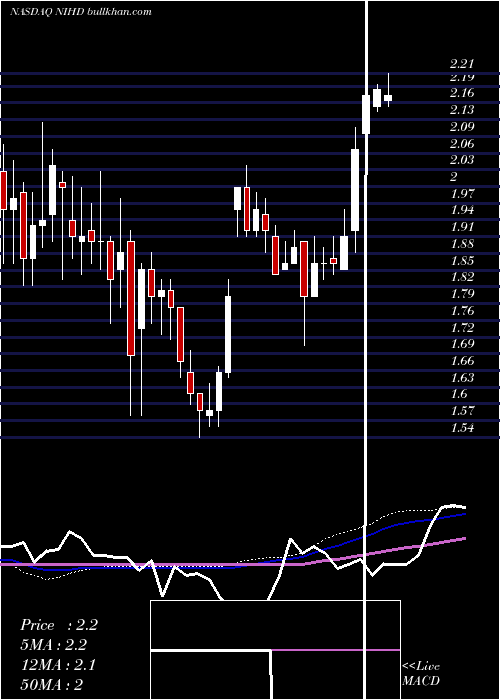
Task: Click the 2.06 price level label
Action: point(462,143)
